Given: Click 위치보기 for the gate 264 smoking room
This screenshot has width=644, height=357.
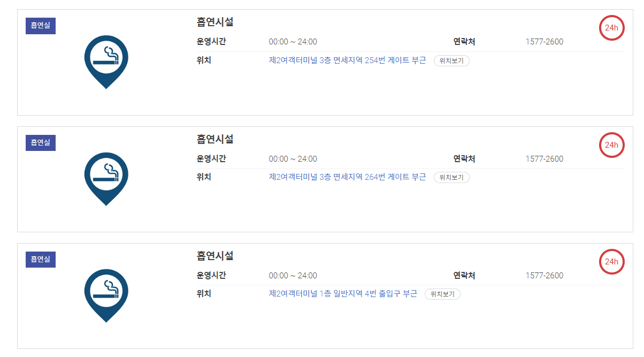Looking at the screenshot, I should click(451, 177).
